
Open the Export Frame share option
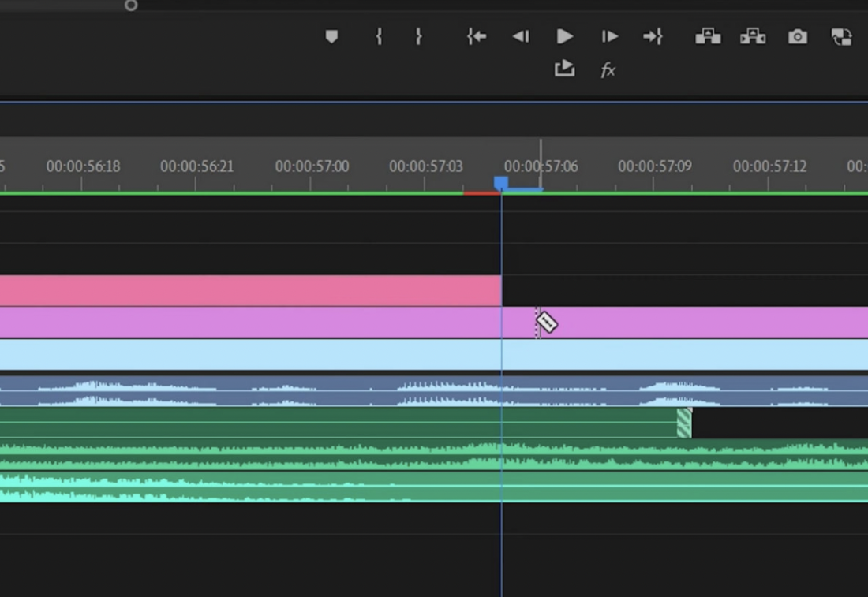pos(564,69)
